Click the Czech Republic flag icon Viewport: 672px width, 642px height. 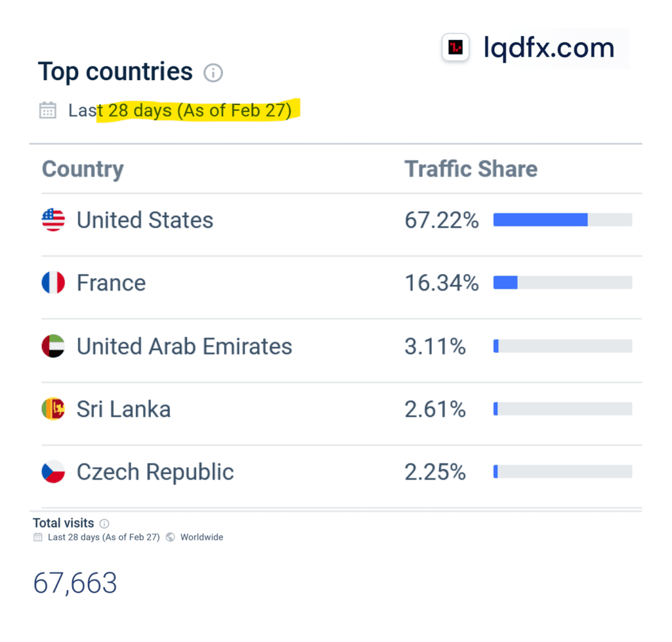(53, 471)
